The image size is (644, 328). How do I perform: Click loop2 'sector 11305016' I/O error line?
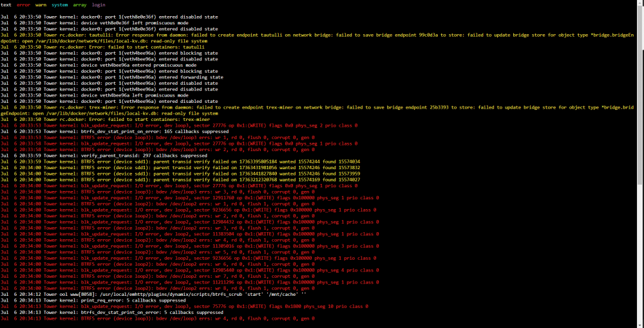190,246
